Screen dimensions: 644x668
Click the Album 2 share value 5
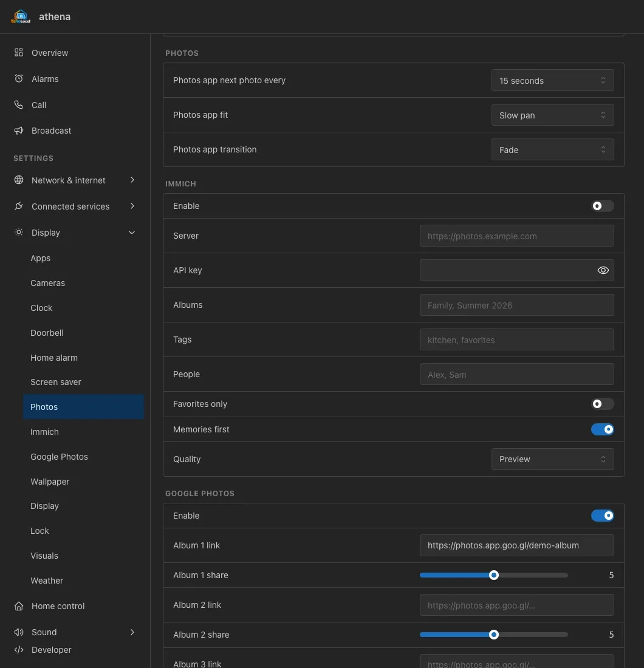(x=611, y=635)
